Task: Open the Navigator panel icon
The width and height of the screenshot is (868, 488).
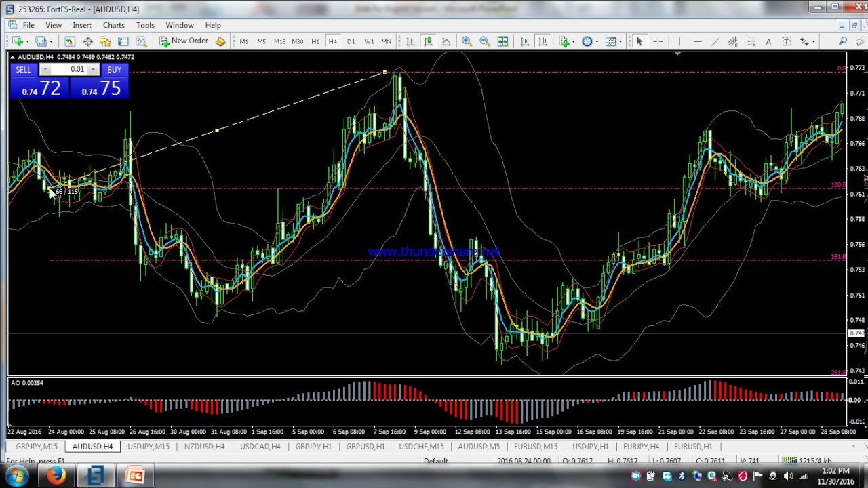Action: tap(105, 41)
